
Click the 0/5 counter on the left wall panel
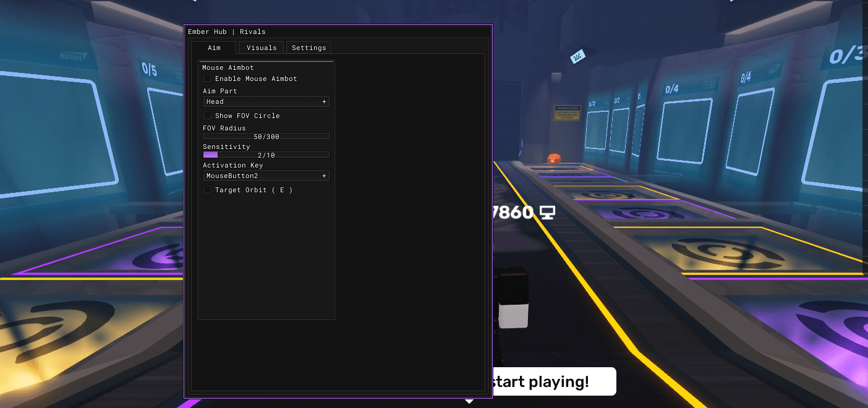(x=149, y=69)
